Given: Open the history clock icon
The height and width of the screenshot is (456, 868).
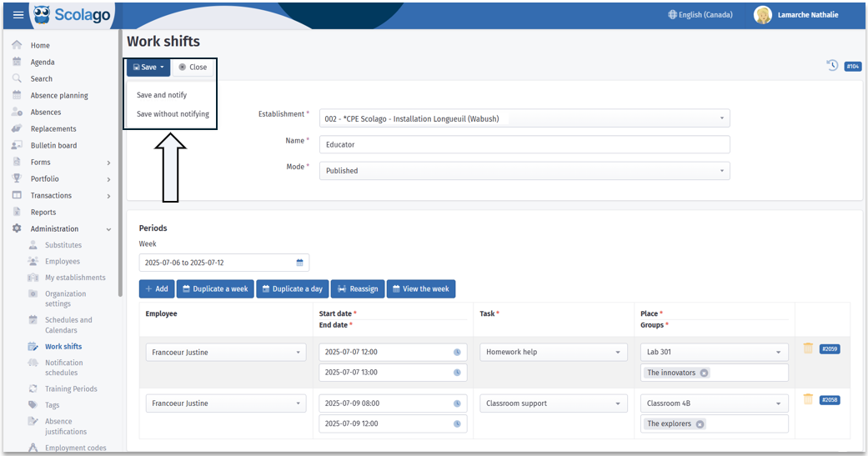Looking at the screenshot, I should [x=832, y=65].
